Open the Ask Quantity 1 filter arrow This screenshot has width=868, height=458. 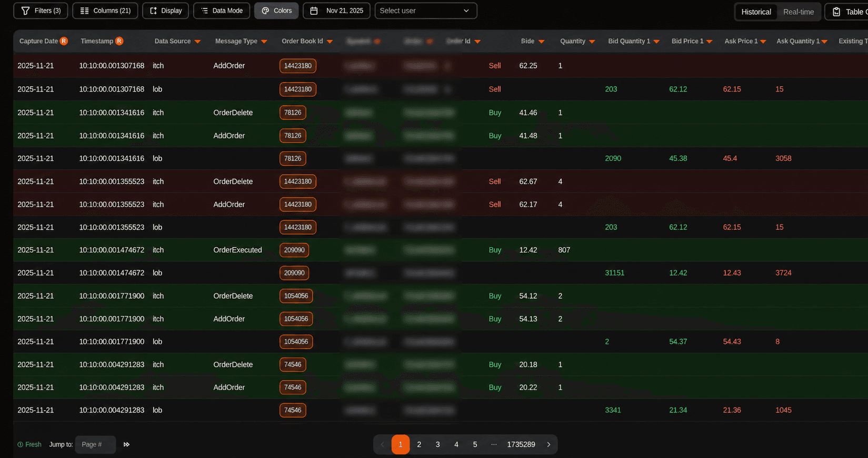[x=824, y=42]
